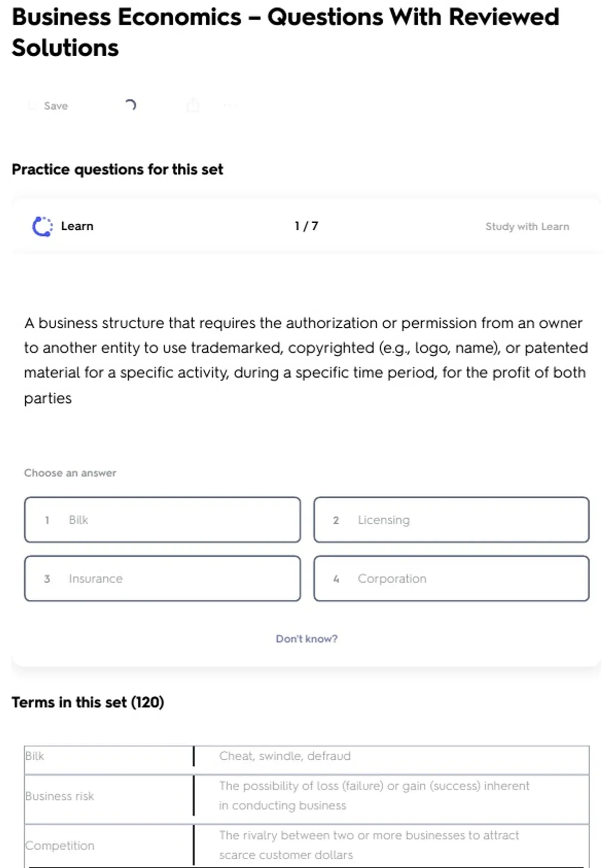Pick Insurance as the answer
The image size is (613, 868).
pos(162,578)
